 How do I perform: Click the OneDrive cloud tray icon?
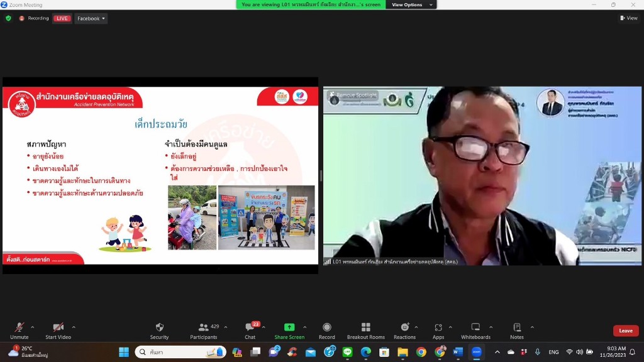511,352
